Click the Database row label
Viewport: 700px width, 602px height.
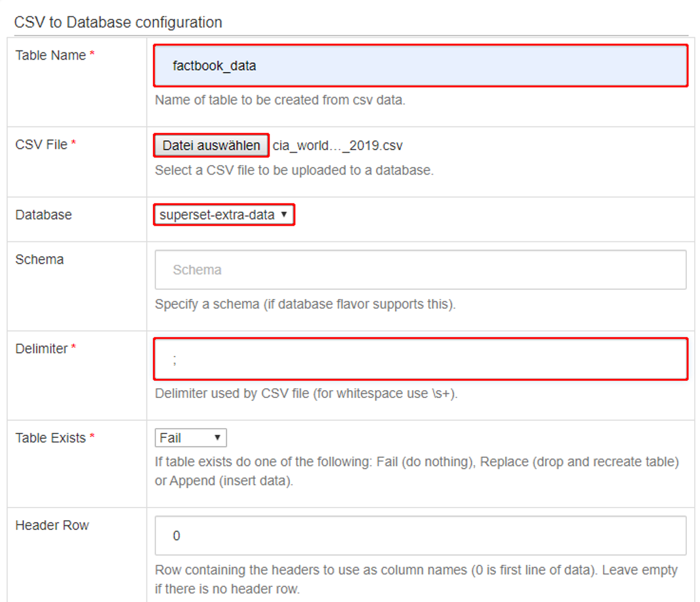click(43, 214)
